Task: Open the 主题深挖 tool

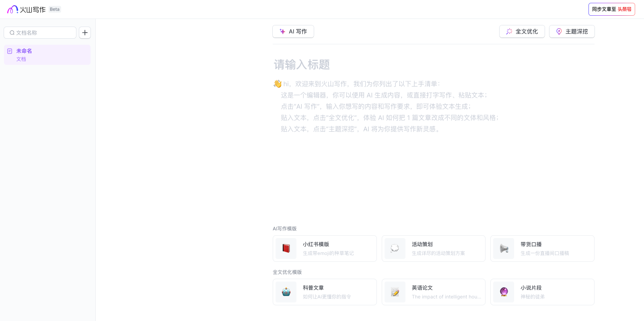Action: [x=572, y=31]
